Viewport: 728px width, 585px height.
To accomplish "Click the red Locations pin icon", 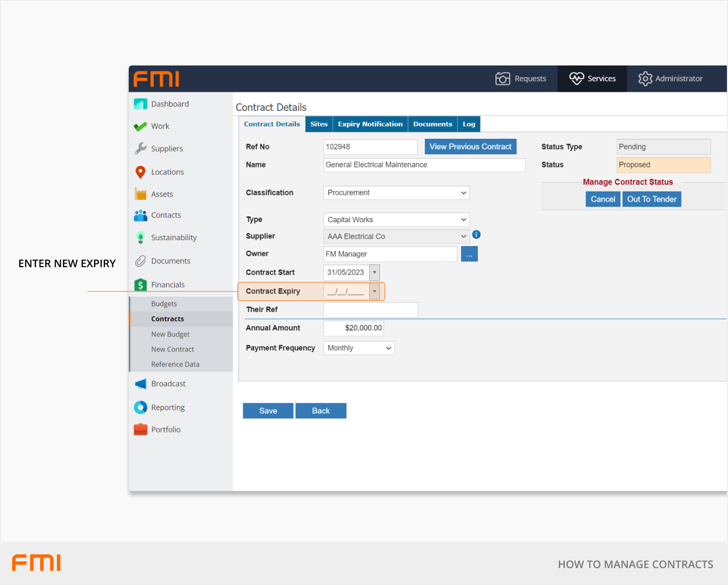I will 140,172.
